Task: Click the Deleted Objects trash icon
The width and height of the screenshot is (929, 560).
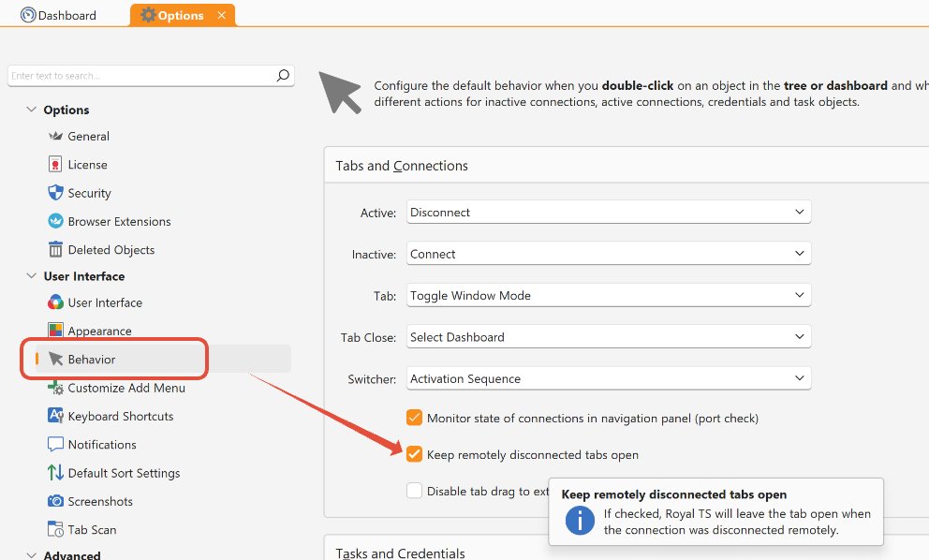Action: point(55,249)
